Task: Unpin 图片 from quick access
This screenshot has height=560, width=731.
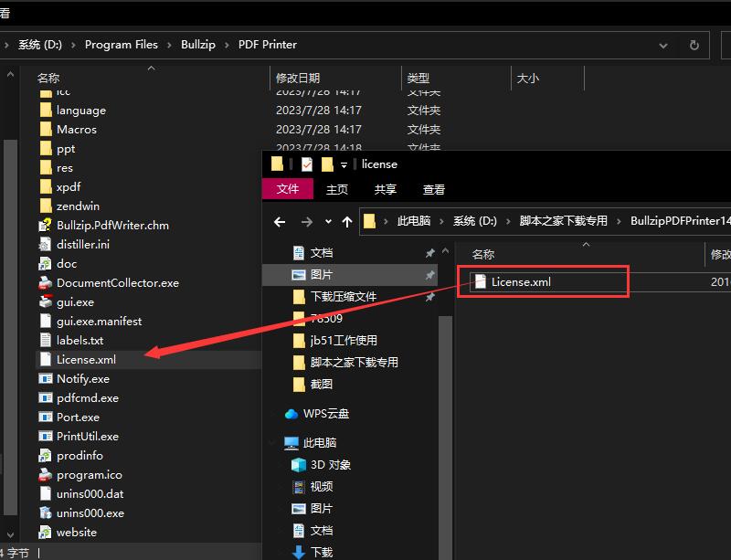Action: click(429, 275)
